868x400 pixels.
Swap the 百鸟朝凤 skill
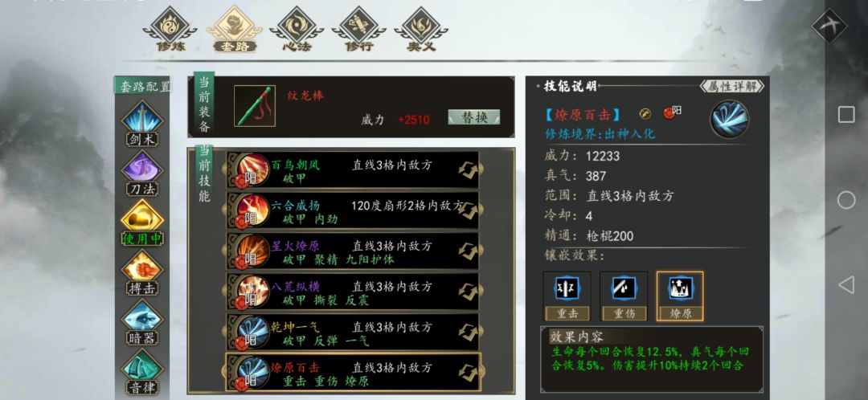click(468, 169)
